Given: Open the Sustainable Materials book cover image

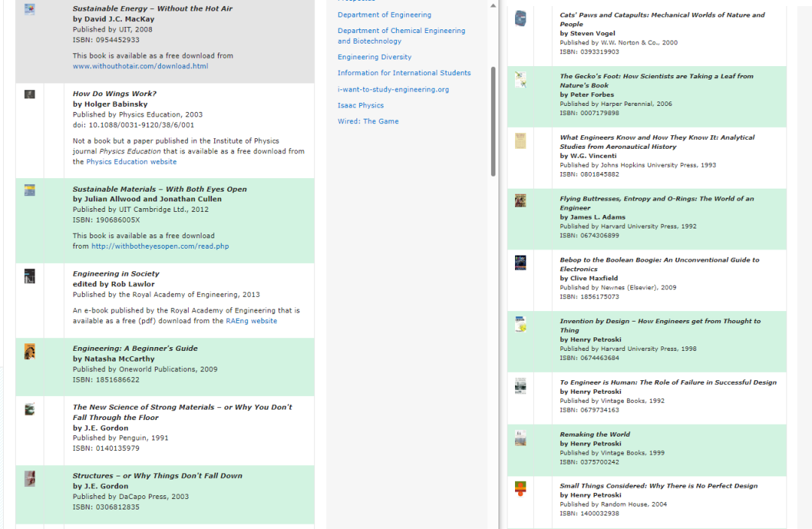Looking at the screenshot, I should 29,190.
